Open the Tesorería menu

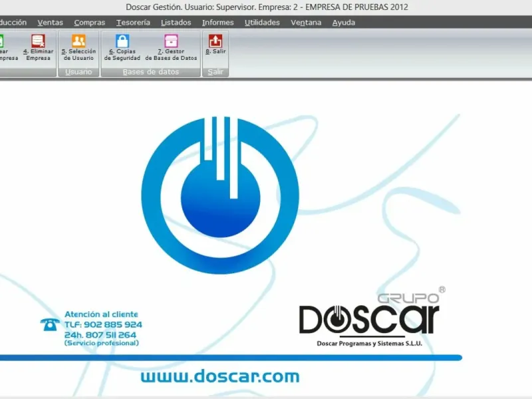133,23
